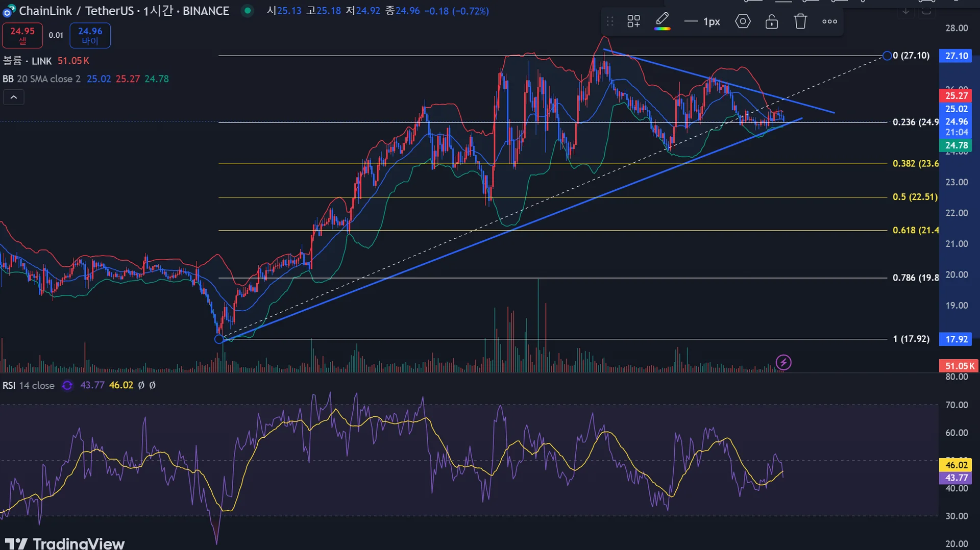
Task: Open drawing settings hexagon icon
Action: pos(743,21)
